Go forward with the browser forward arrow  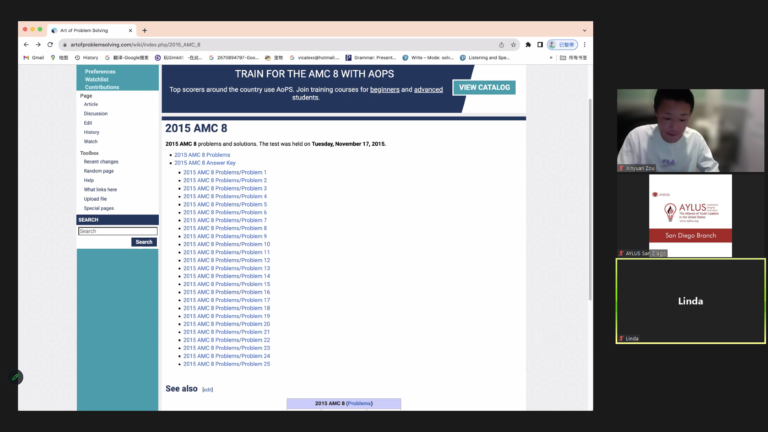pyautogui.click(x=38, y=45)
